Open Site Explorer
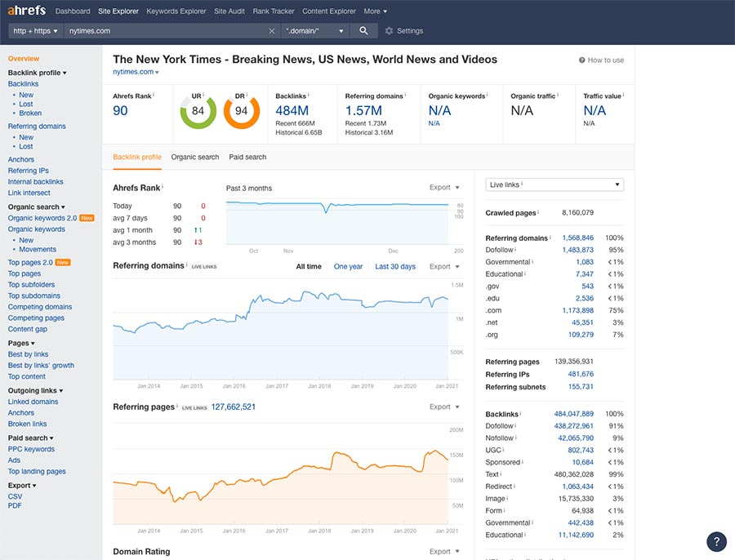The height and width of the screenshot is (560, 735). pos(118,11)
